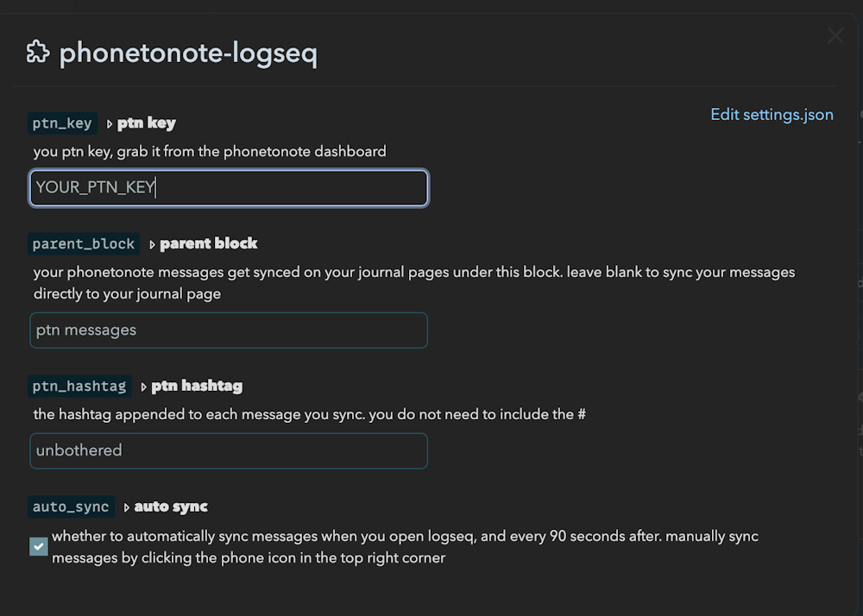
Task: Click the ptn key input field
Action: coord(229,187)
